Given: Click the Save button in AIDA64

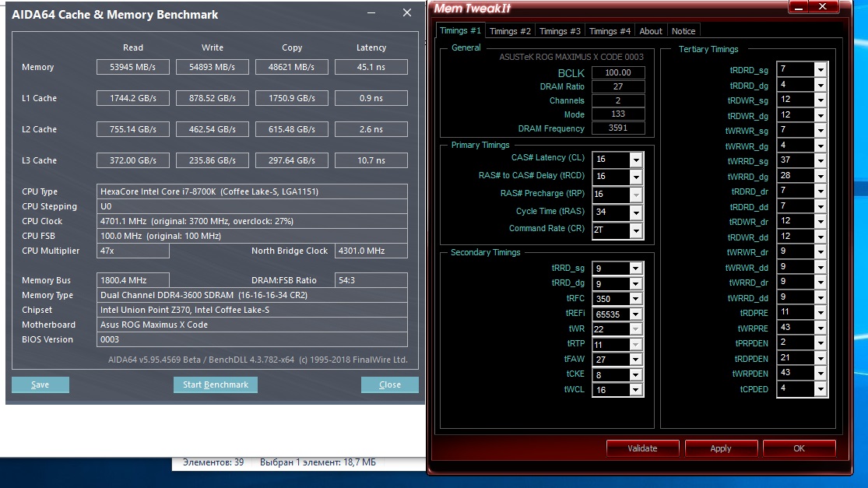Looking at the screenshot, I should [x=40, y=384].
